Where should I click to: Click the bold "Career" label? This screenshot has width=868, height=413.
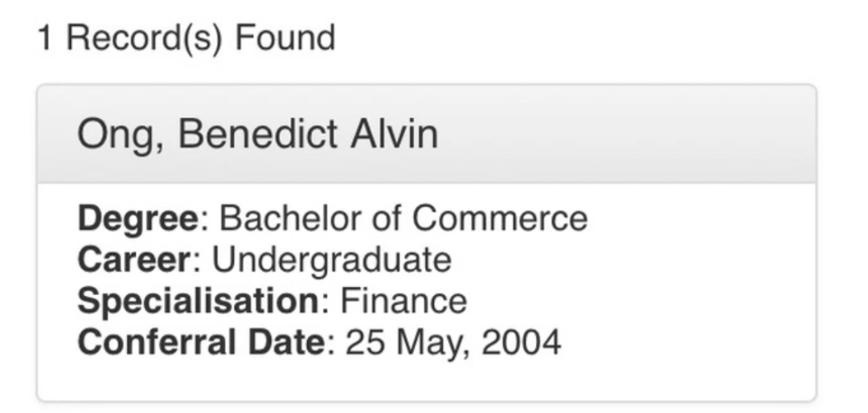(134, 260)
